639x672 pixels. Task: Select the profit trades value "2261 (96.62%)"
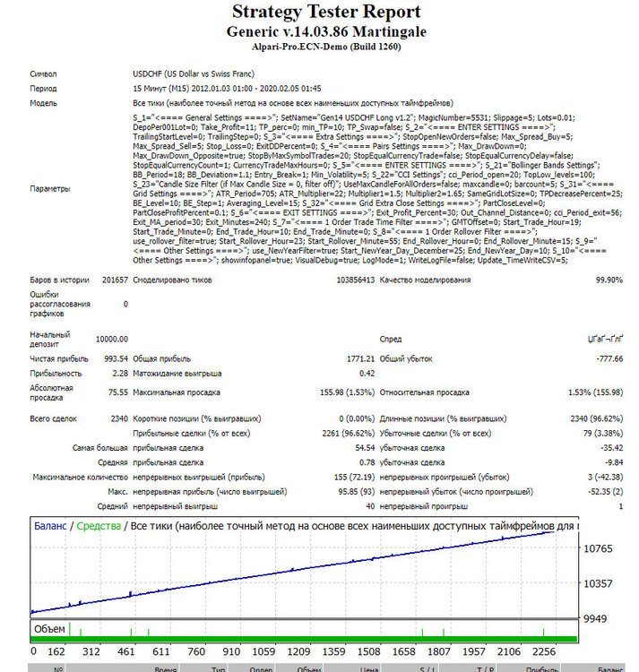[x=349, y=434]
